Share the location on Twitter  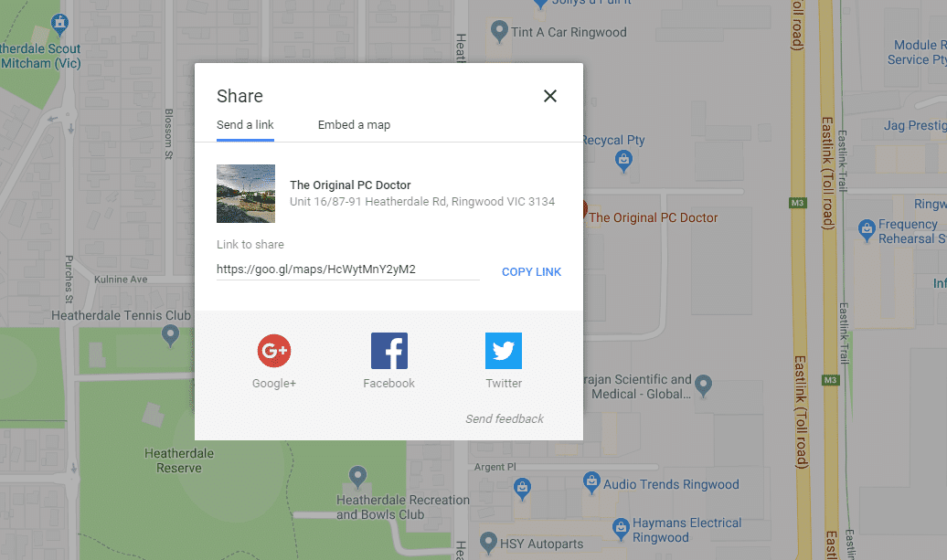point(504,350)
